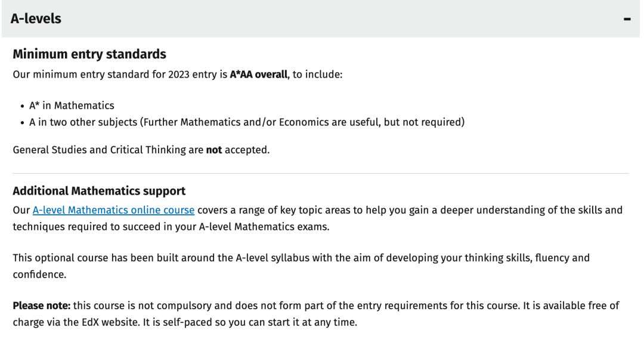Click the 2023 entry text in first sentence
Image resolution: width=644 pixels, height=342 pixels.
[x=192, y=75]
